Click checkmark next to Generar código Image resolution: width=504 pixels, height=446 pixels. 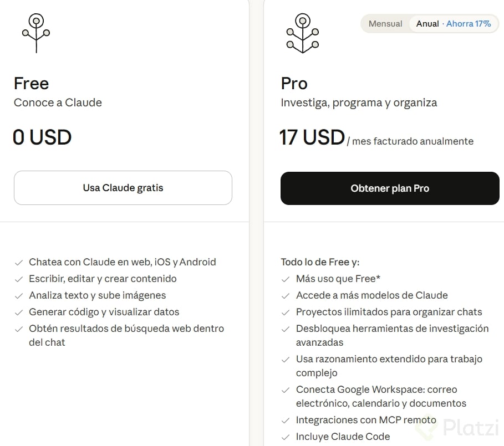(19, 312)
